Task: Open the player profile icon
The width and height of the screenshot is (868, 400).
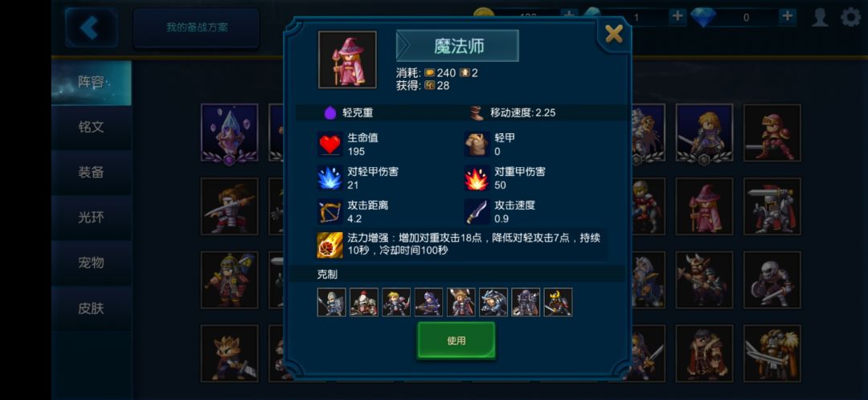Action: 820,17
